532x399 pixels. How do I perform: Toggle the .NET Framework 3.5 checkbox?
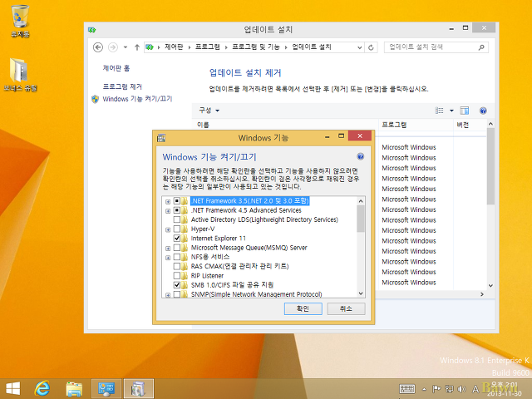point(177,201)
